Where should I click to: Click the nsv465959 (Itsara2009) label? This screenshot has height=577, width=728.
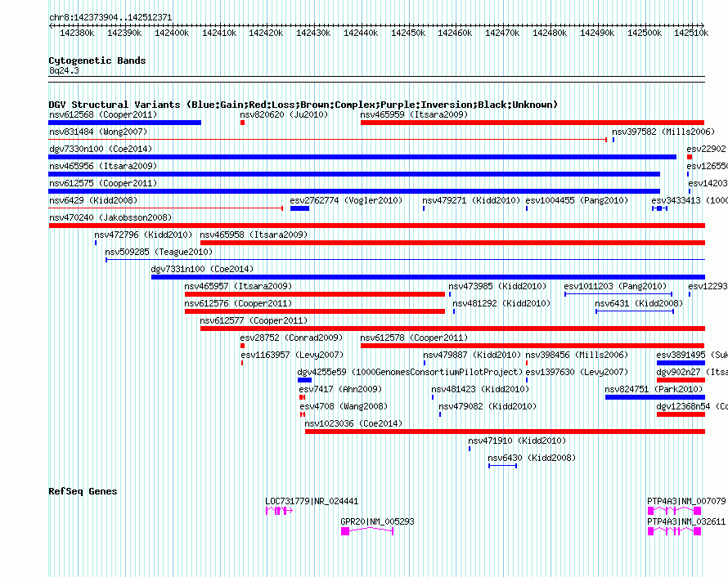coord(414,114)
